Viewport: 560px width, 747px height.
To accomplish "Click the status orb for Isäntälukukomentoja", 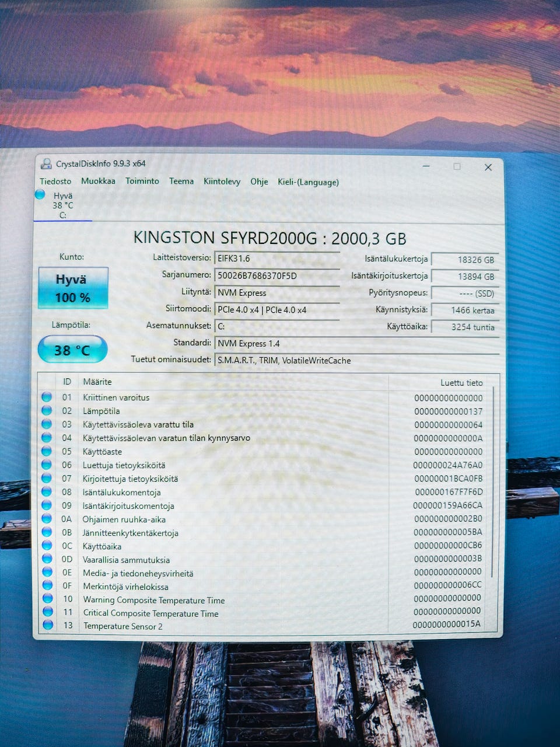I will coord(47,492).
